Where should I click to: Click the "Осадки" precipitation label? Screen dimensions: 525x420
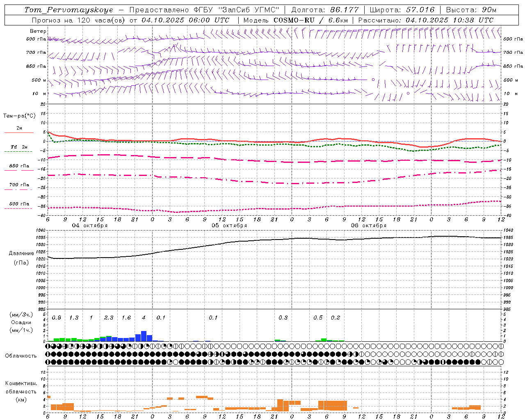coord(21,322)
